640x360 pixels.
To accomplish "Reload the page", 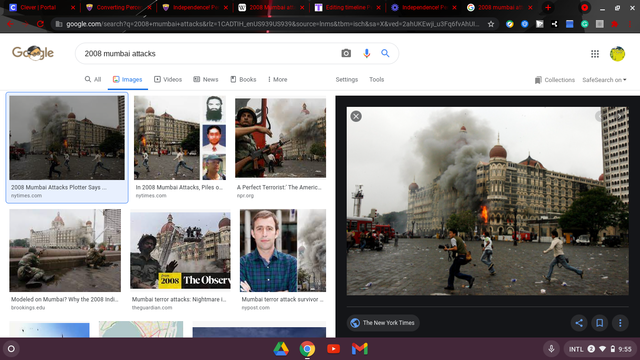I will tap(40, 24).
